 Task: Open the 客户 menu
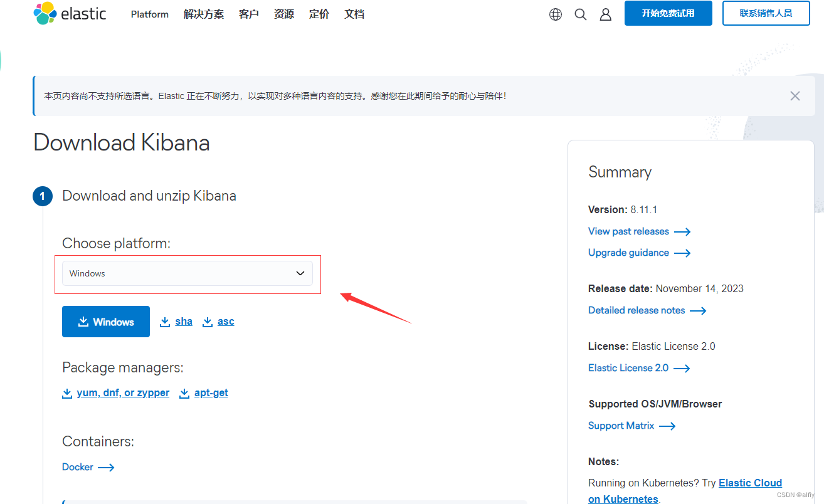pyautogui.click(x=249, y=14)
